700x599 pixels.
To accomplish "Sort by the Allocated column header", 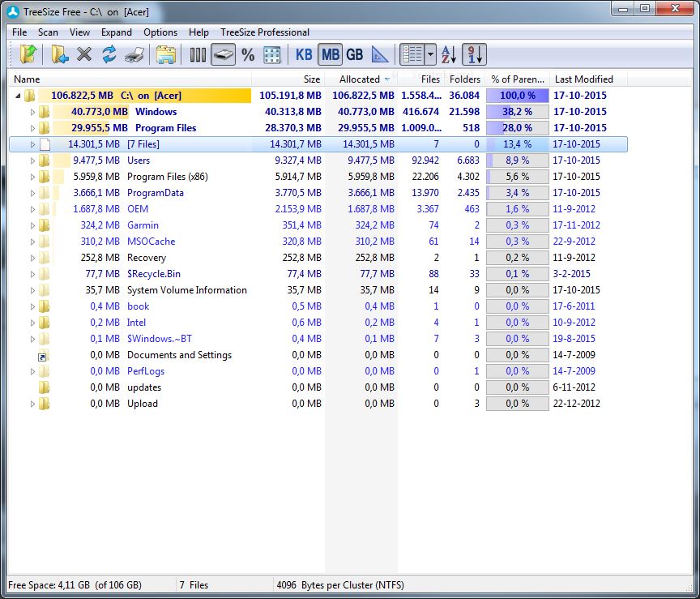I will tap(360, 79).
